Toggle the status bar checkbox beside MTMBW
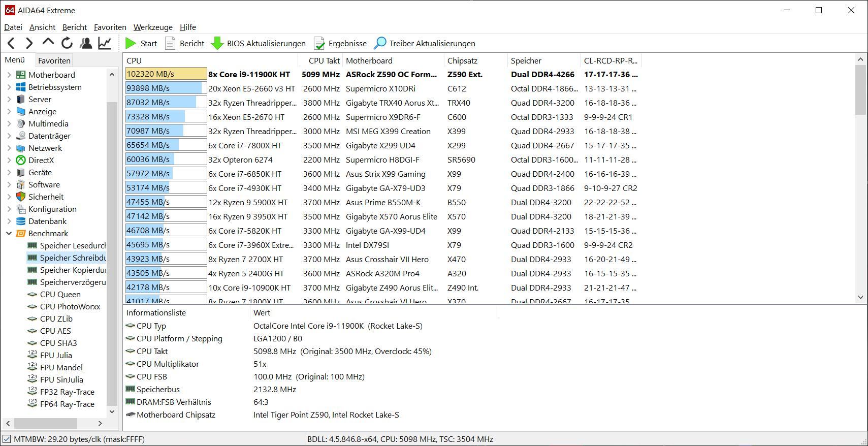 click(x=7, y=439)
